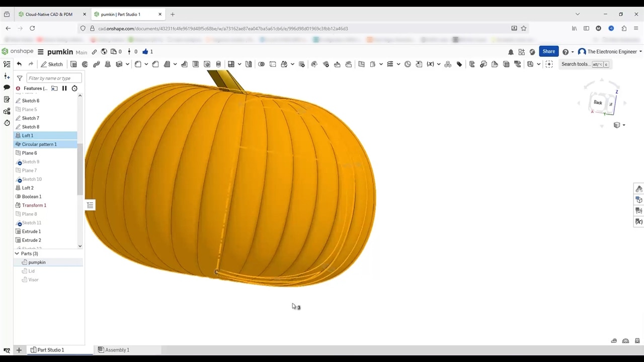644x362 pixels.
Task: Open a new browser tab
Action: 172,14
